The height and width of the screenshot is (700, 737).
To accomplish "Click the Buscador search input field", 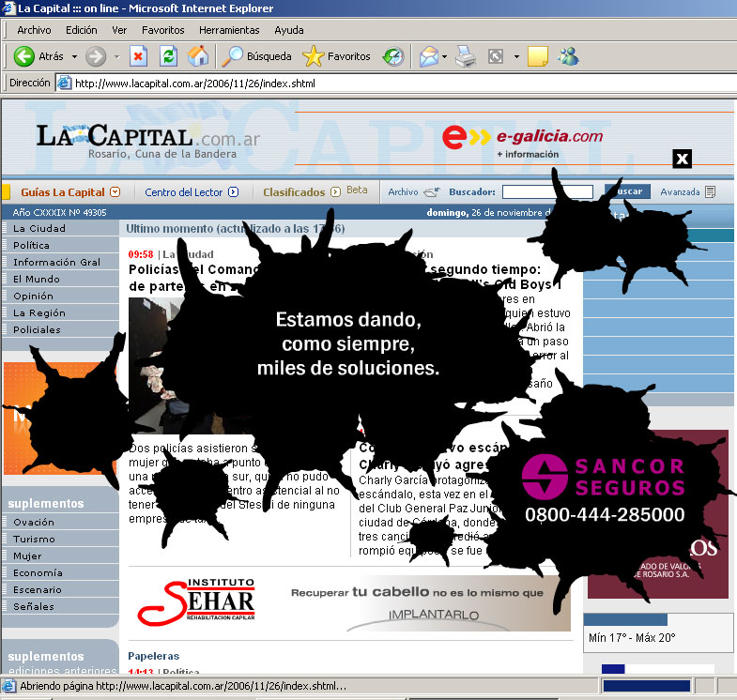I will coord(547,191).
